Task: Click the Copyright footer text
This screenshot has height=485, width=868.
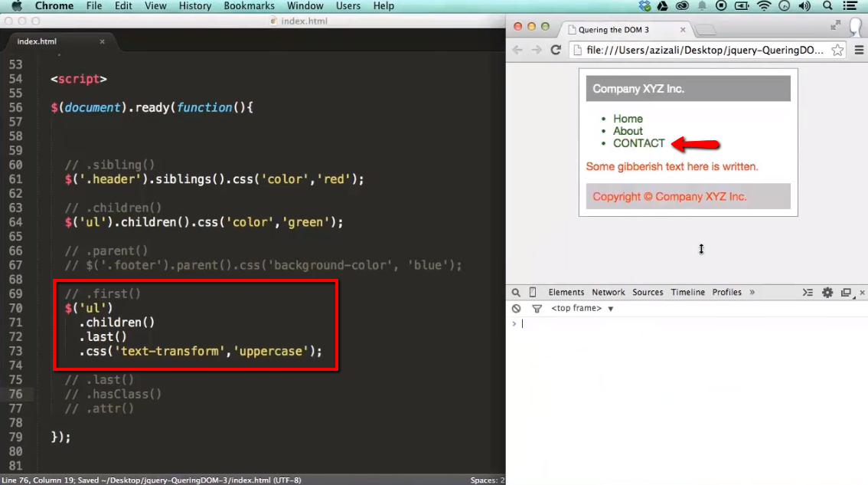Action: point(670,197)
